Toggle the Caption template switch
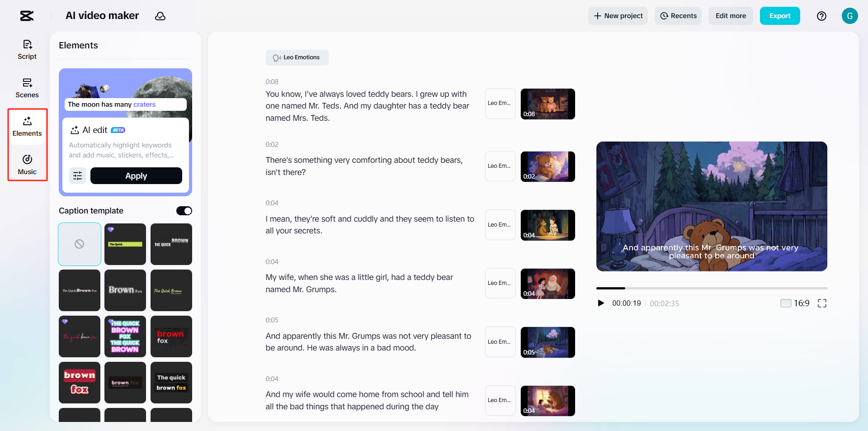 (184, 210)
